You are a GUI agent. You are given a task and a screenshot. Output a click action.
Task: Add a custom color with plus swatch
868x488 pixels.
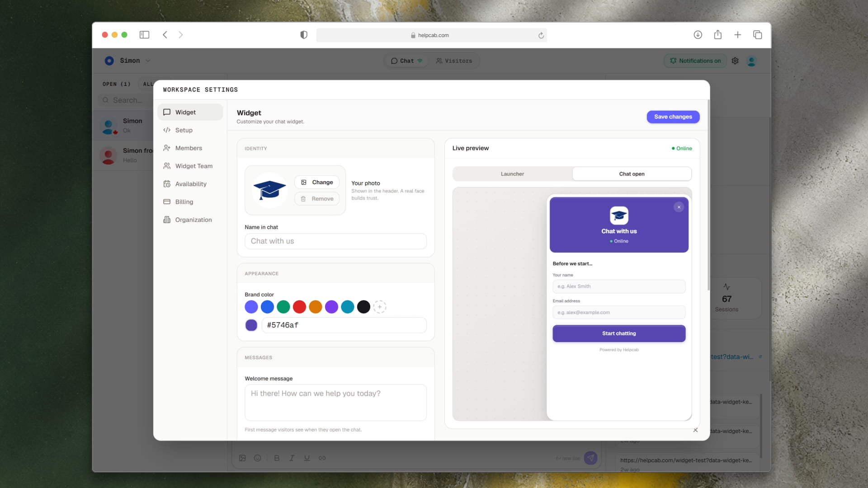click(380, 307)
